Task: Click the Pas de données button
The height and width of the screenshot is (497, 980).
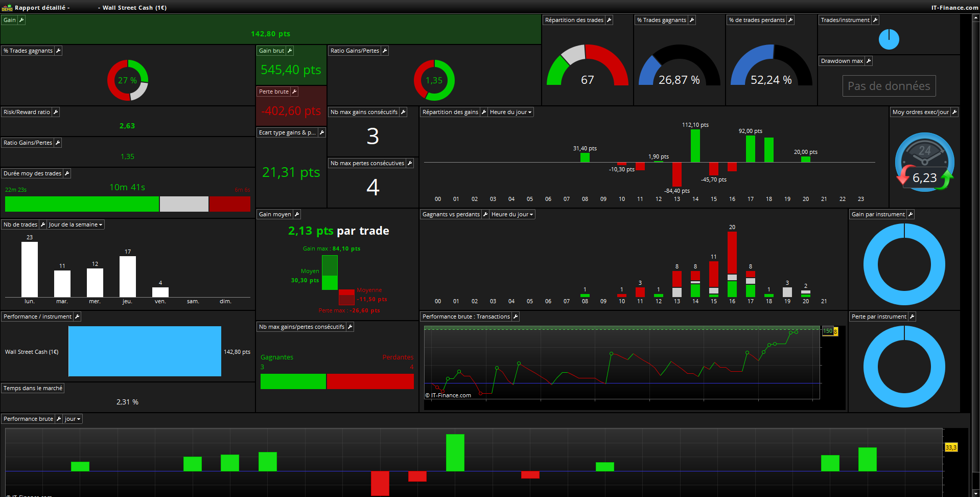Action: [x=889, y=86]
